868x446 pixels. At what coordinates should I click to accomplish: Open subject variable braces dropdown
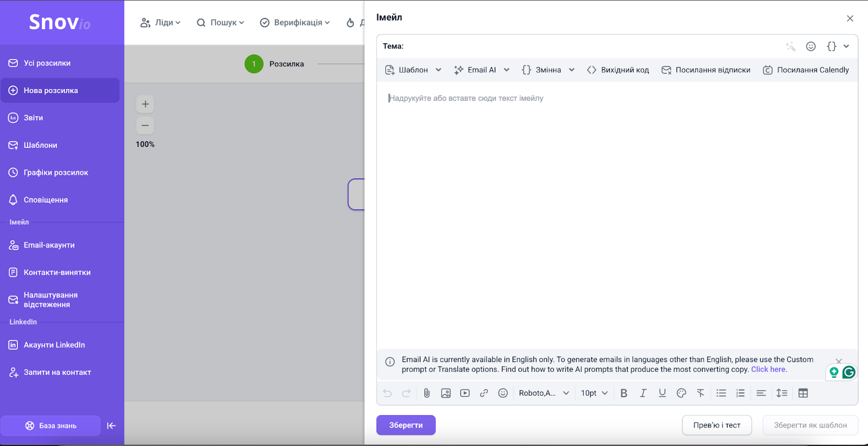click(838, 47)
